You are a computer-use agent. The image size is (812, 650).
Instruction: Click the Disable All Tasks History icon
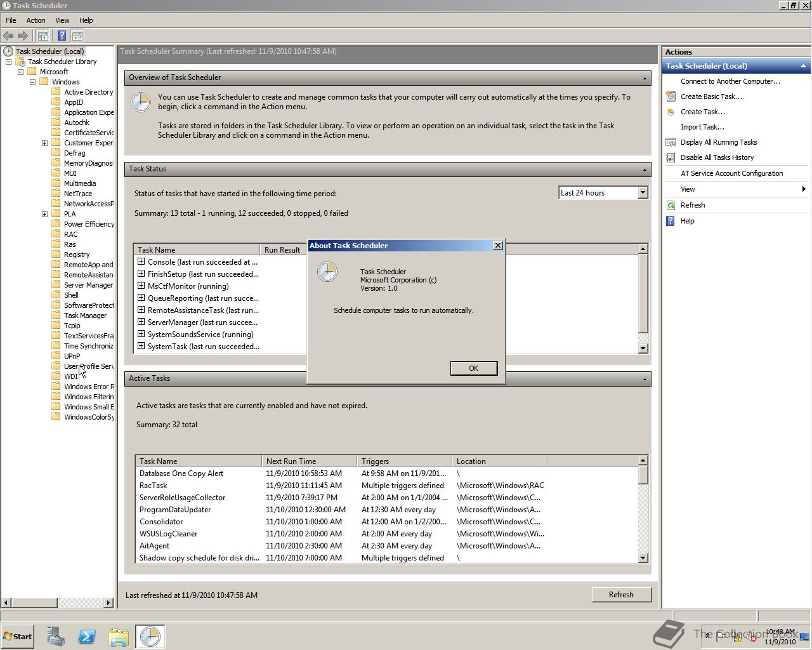pyautogui.click(x=671, y=157)
